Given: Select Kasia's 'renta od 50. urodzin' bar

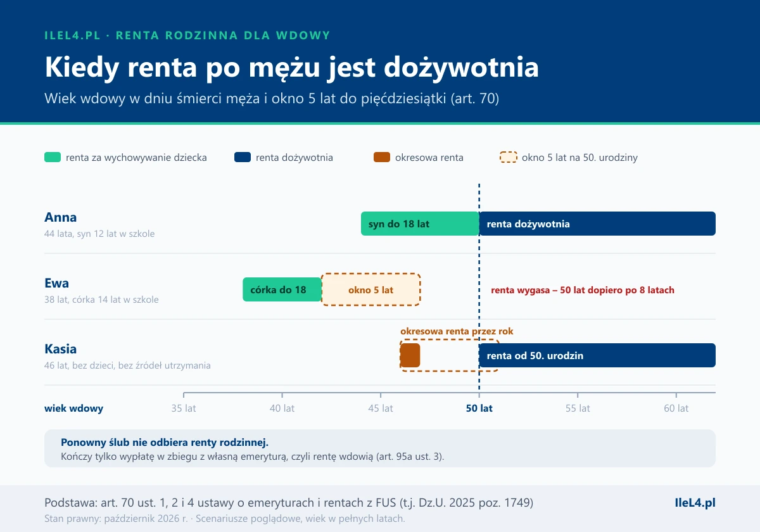Looking at the screenshot, I should (597, 355).
